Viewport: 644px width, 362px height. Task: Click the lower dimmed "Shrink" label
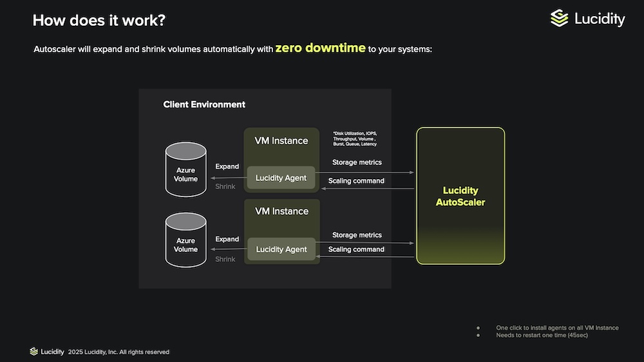coord(225,260)
